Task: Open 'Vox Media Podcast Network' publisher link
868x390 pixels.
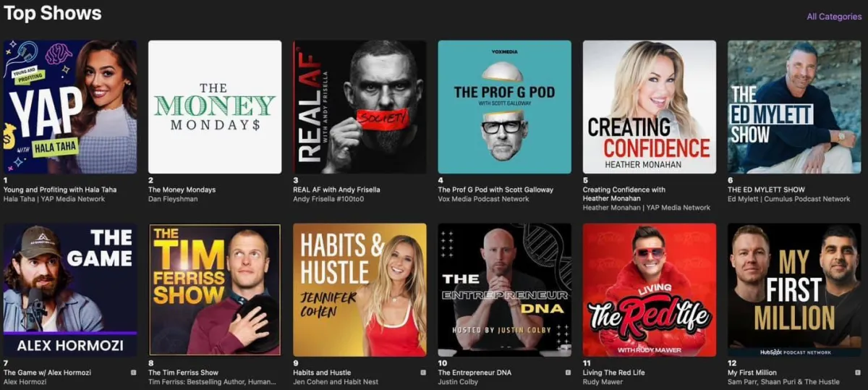Action: click(483, 199)
